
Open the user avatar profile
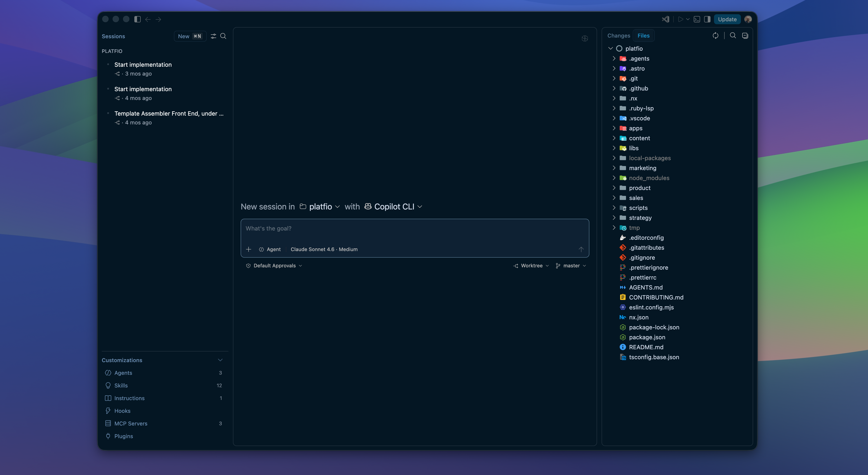point(748,19)
